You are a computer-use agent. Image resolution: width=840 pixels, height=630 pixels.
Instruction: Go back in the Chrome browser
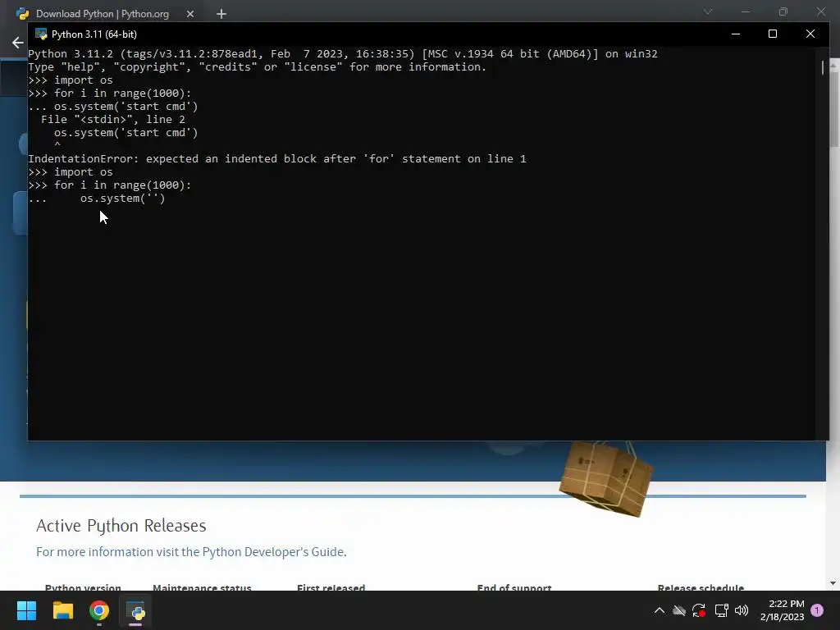point(18,43)
